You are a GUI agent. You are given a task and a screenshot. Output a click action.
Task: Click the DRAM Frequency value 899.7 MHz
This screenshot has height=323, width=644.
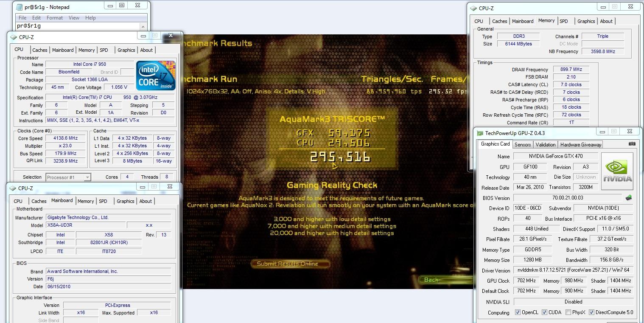click(x=571, y=69)
